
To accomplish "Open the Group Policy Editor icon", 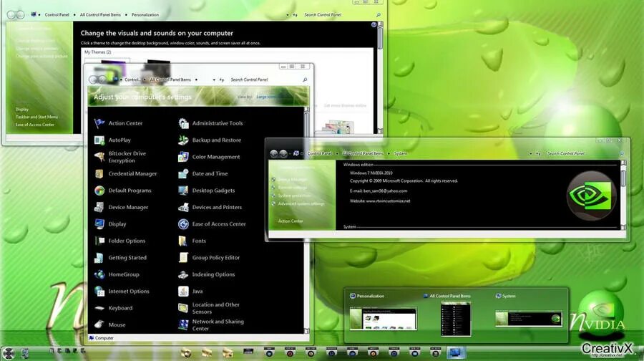I will click(x=183, y=258).
